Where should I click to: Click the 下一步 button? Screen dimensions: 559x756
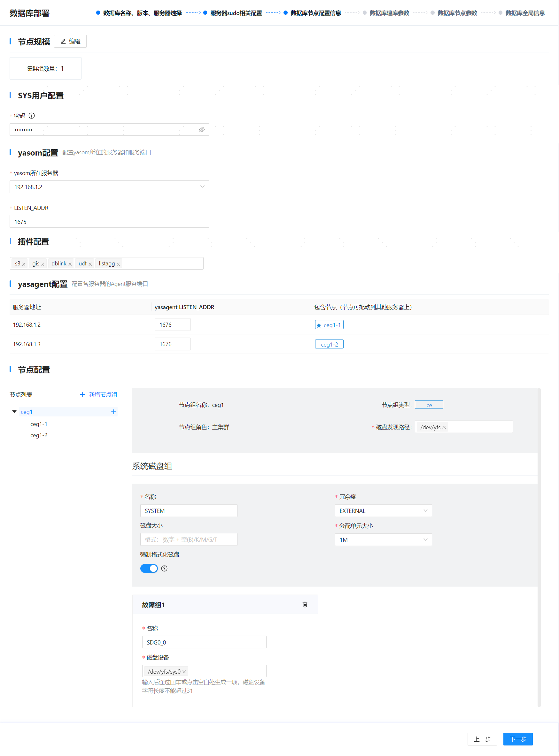click(518, 739)
